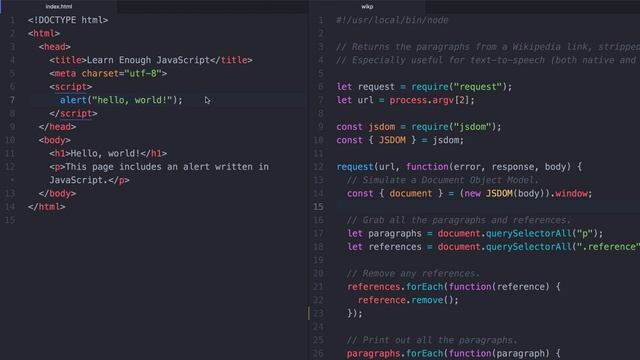Click the <!DOCTYPE html> line in index.html
The height and width of the screenshot is (360, 640).
pos(68,20)
